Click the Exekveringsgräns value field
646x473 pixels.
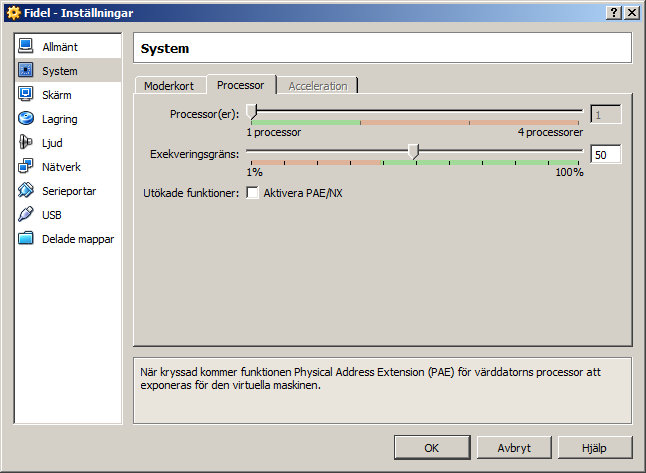(605, 155)
